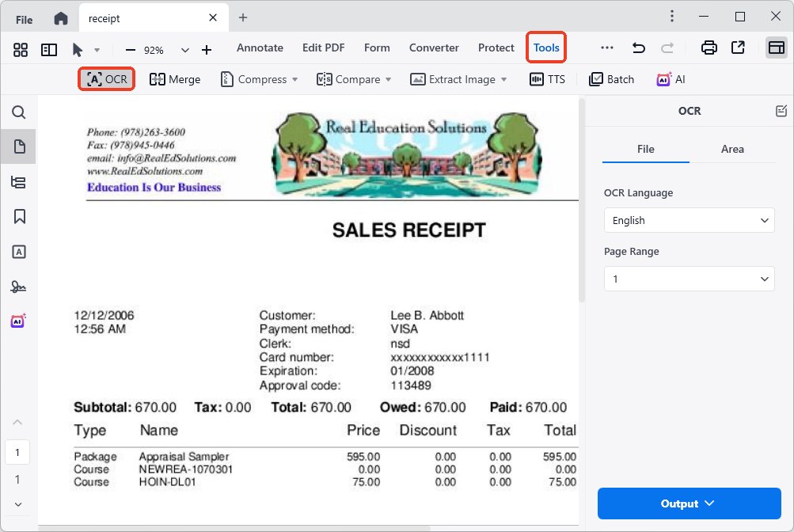The image size is (794, 532).
Task: Open the Batch processing tool
Action: 611,79
